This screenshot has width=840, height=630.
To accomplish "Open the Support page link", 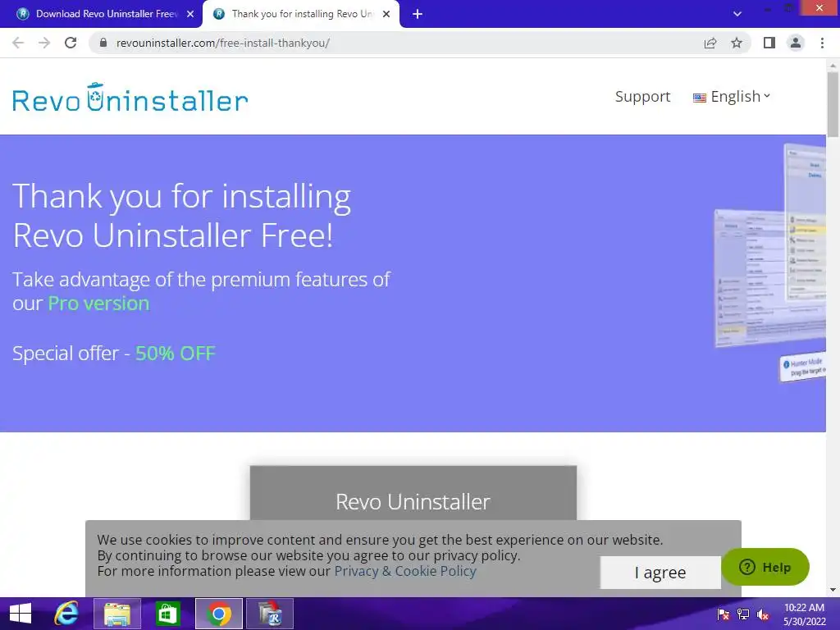I will (642, 97).
